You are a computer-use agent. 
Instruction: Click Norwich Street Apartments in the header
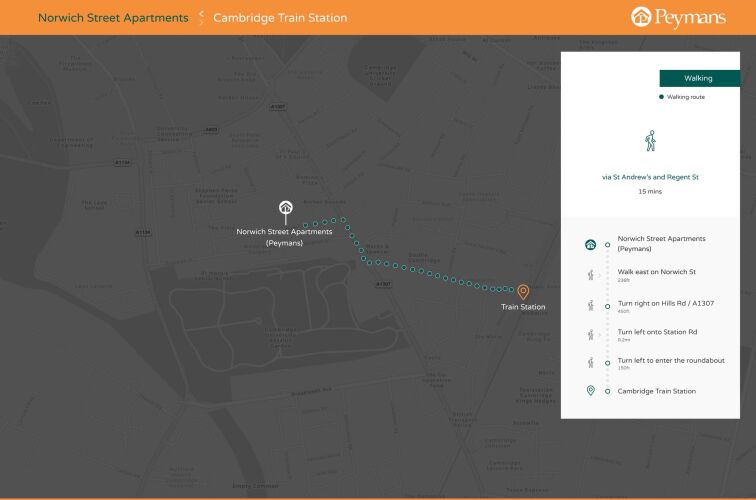113,18
